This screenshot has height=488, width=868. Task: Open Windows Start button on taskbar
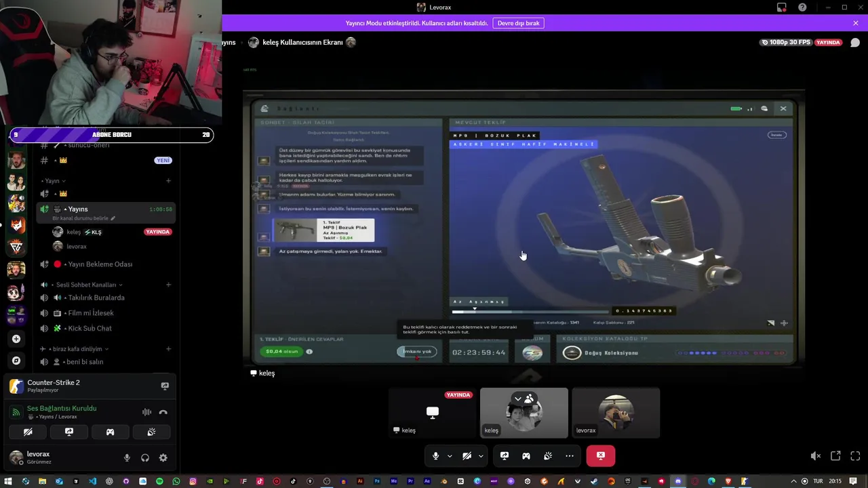point(9,481)
